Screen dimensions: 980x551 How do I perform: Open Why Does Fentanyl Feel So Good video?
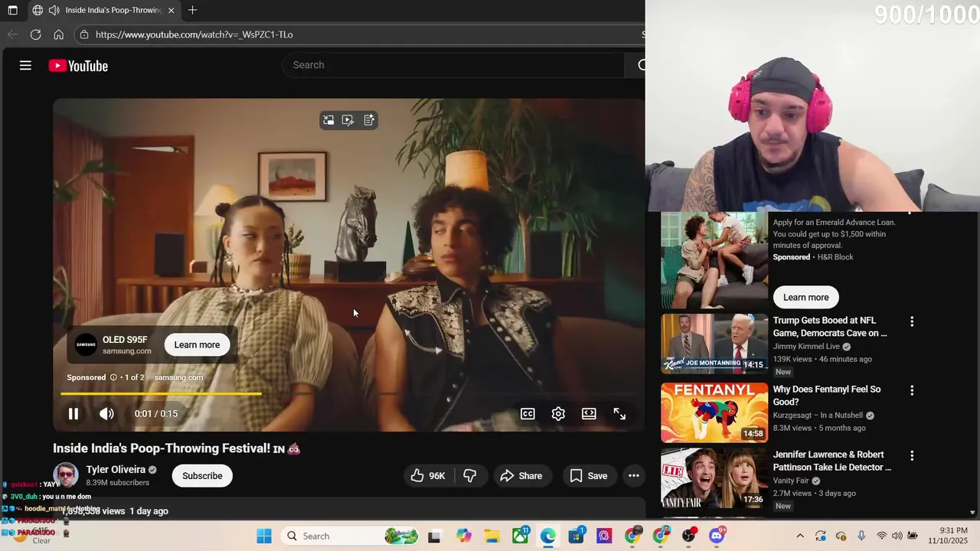click(x=827, y=396)
